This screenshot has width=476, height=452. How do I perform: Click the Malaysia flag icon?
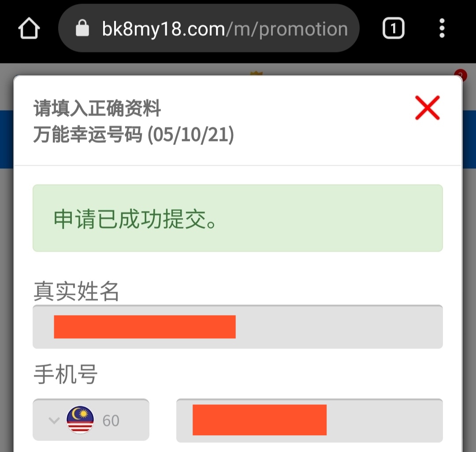[80, 420]
